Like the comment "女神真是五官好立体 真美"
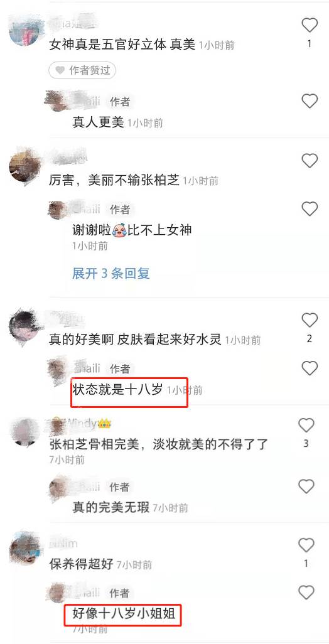 point(310,26)
